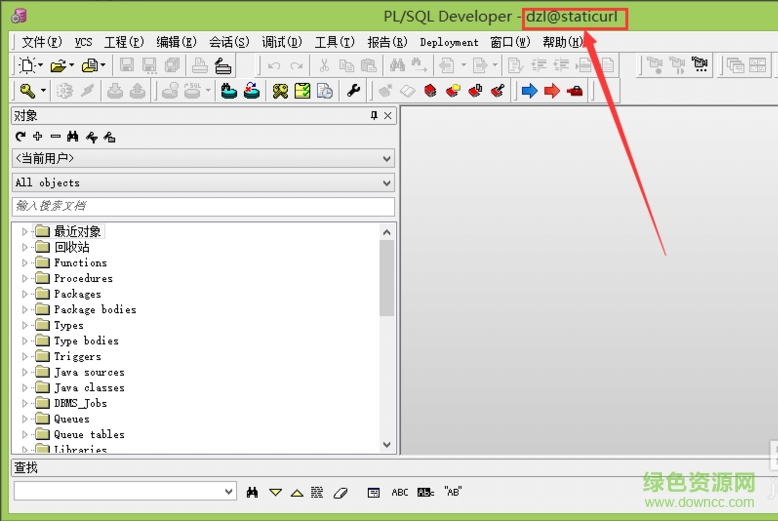Screen dimensions: 778x521
Task: Click the Commit database icon
Action: 229,91
